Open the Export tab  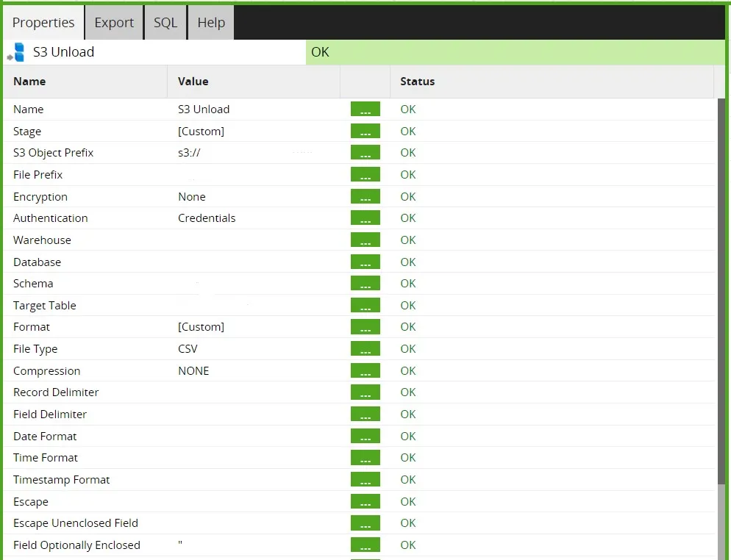114,22
